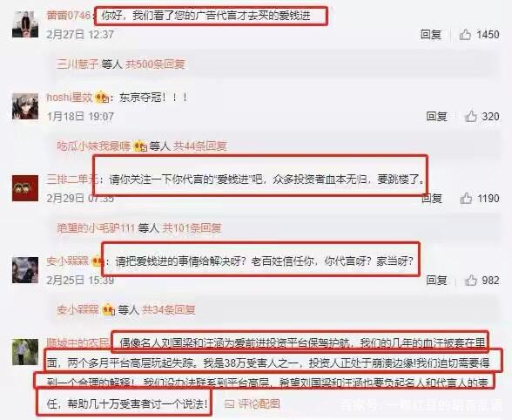512x420 pixels.
Task: Expand 共44条回复 thread
Action: point(200,146)
